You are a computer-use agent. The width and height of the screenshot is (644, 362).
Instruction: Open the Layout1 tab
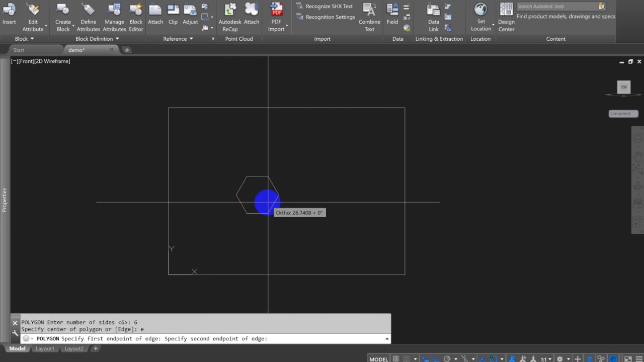coord(45,348)
